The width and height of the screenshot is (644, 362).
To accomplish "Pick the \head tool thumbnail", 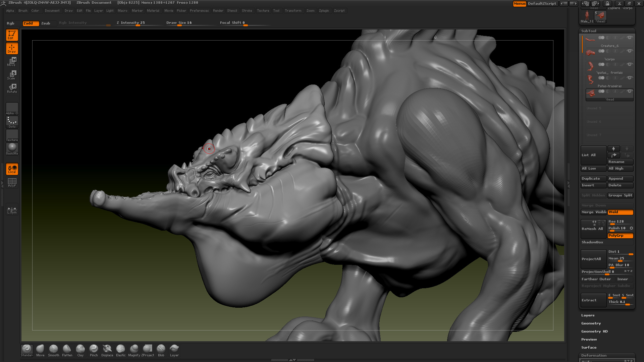I will (x=600, y=17).
